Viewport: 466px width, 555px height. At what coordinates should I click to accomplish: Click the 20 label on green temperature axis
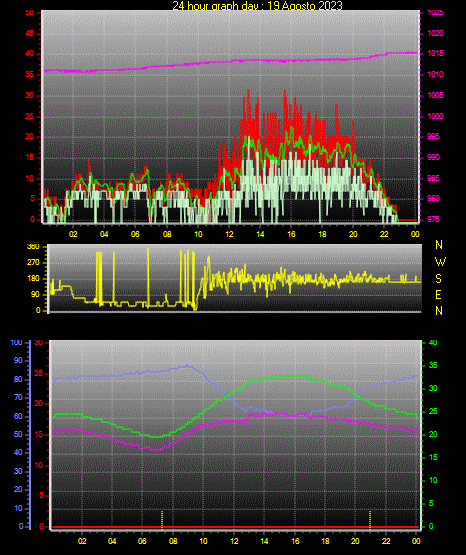click(433, 434)
